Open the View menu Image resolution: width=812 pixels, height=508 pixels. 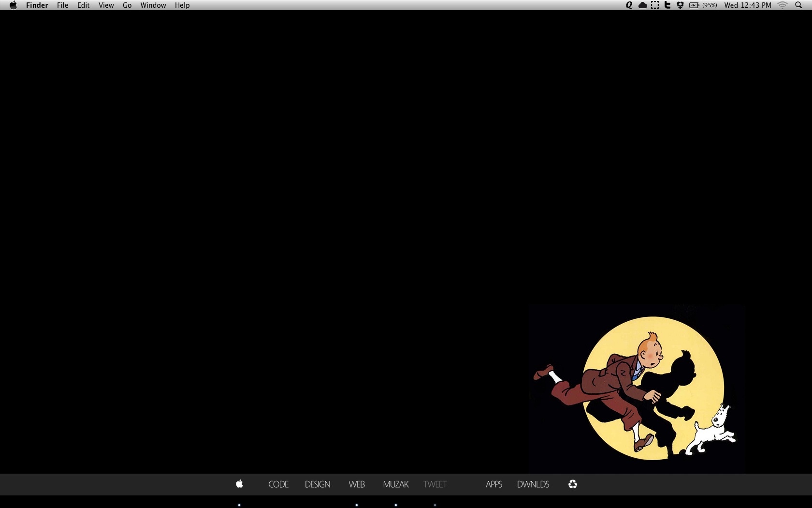point(106,5)
